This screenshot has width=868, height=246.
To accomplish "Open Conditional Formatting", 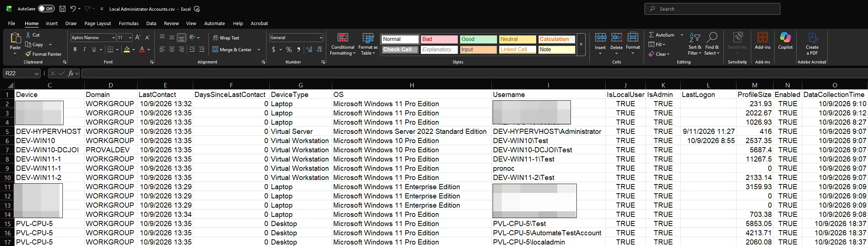I will pos(343,44).
